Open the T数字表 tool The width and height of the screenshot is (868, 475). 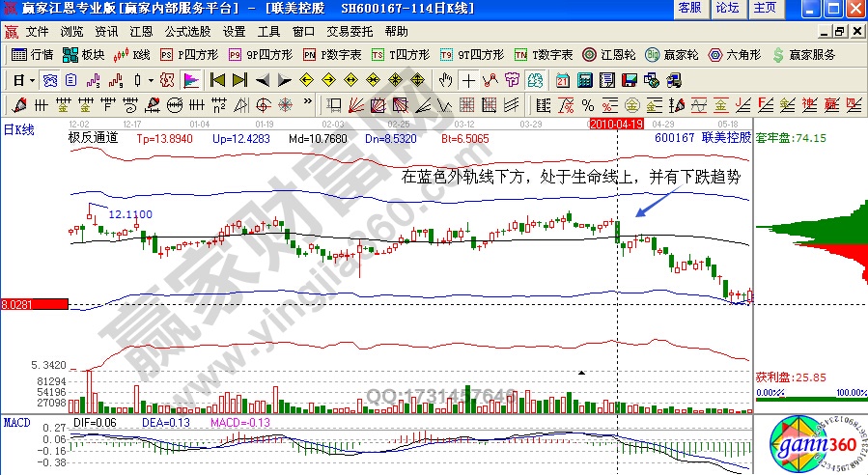point(544,55)
